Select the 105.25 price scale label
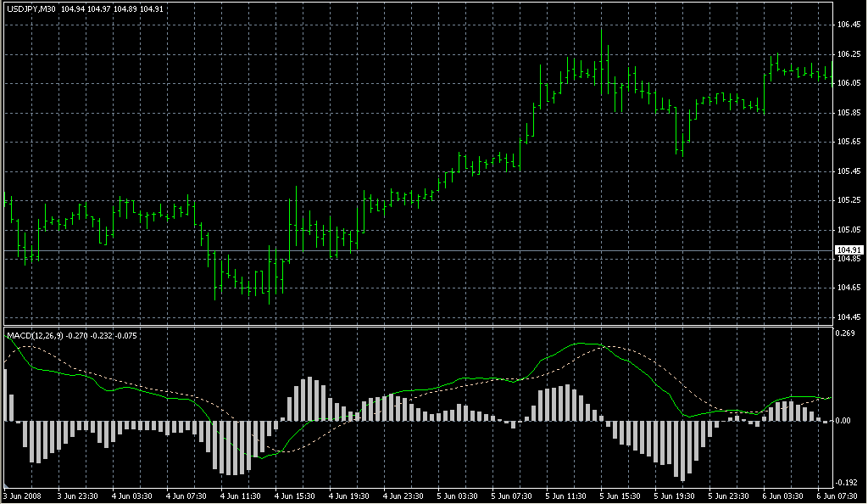Image resolution: width=868 pixels, height=504 pixels. point(849,200)
